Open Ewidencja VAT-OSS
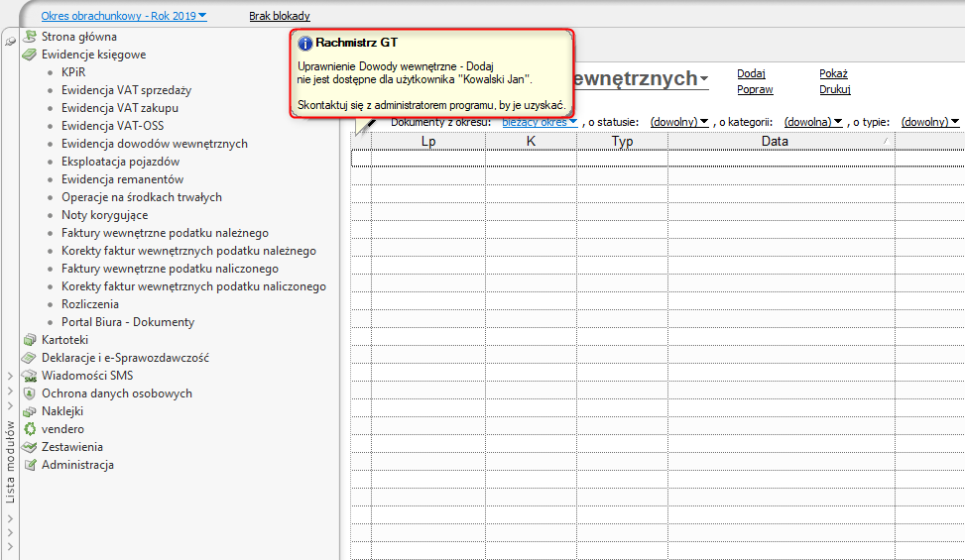 tap(113, 126)
